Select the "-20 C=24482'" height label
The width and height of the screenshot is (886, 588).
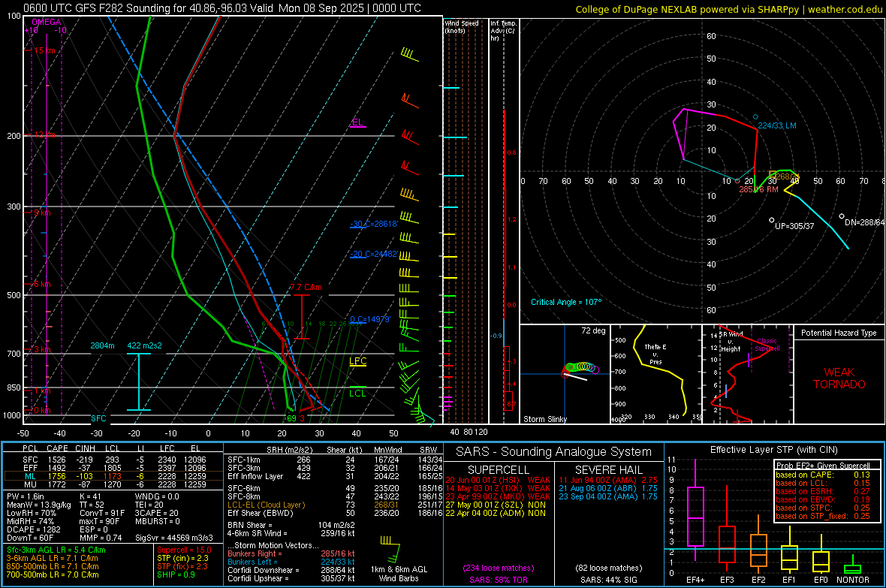tap(374, 254)
